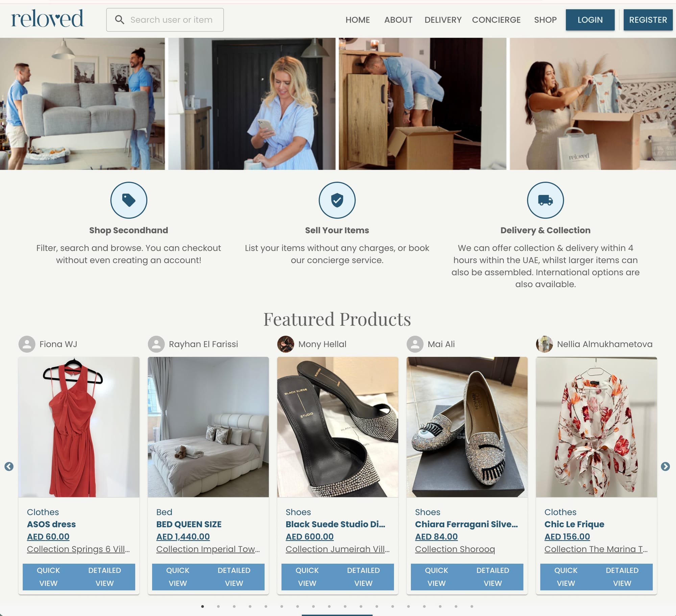Image resolution: width=676 pixels, height=616 pixels.
Task: Open the CONCIERGE menu item
Action: point(496,20)
